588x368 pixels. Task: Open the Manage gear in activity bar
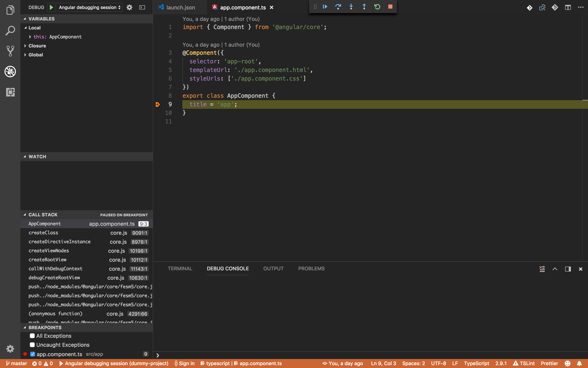(x=10, y=349)
